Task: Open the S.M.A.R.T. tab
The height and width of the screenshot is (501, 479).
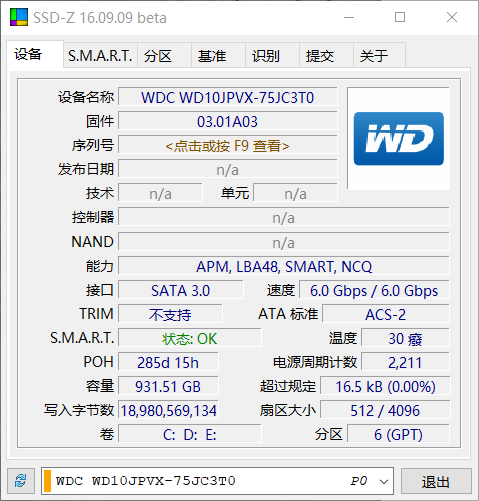Action: pos(100,55)
